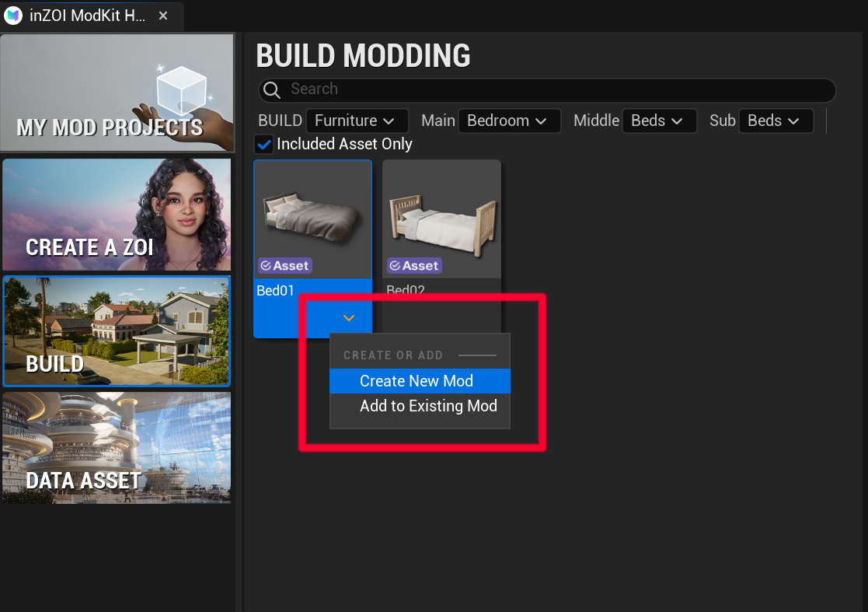
Task: Select the Bed01 asset thumbnail
Action: click(x=312, y=219)
